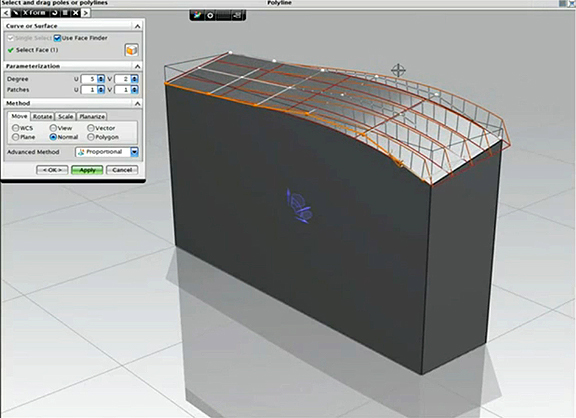Click the forward arrow on dialog rail
Screen dimensions: 576x418
85,13
